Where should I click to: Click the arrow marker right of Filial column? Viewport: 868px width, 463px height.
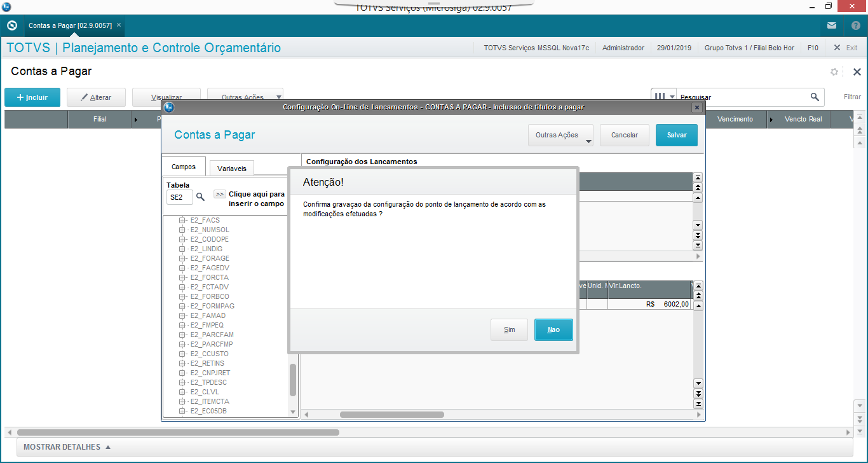click(x=136, y=120)
